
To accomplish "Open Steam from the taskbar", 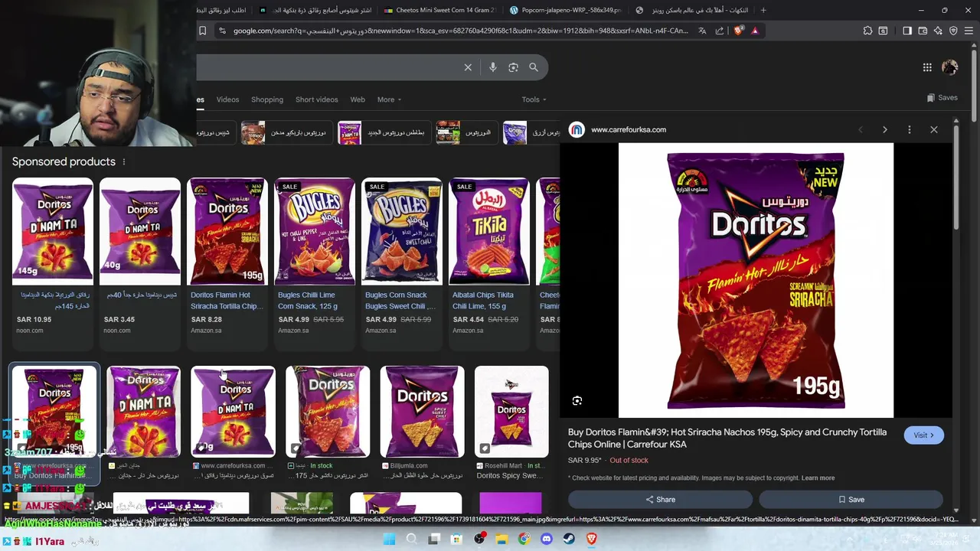I will click(569, 539).
